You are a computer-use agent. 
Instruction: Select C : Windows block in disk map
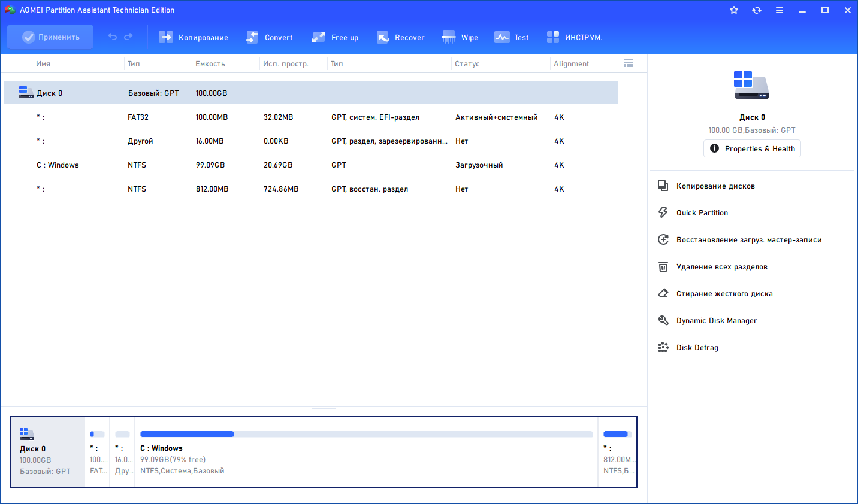tap(366, 452)
